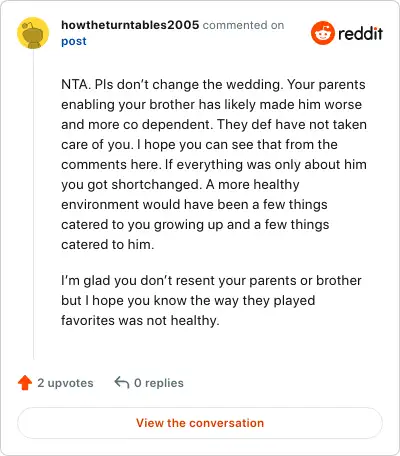
Task: Open "View the conversation" button
Action: coord(200,423)
